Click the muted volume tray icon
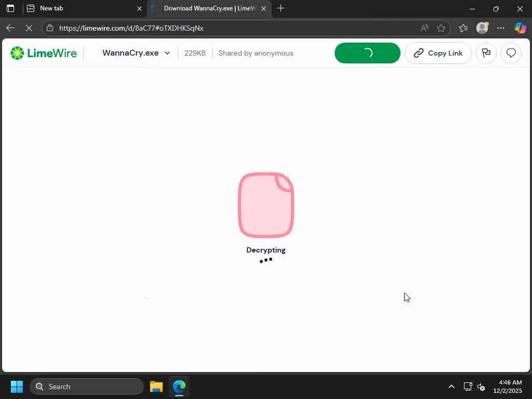This screenshot has height=399, width=532. [481, 387]
